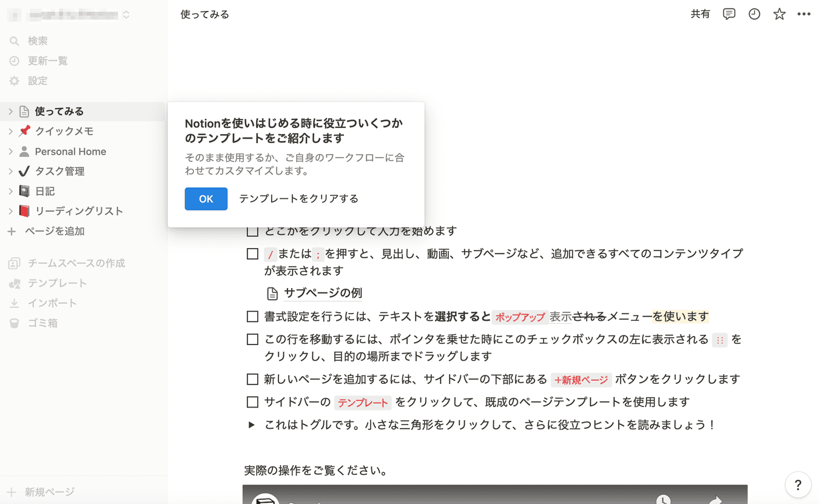The height and width of the screenshot is (504, 819).
Task: Expand the リーディングリスト page tree
Action: [10, 212]
